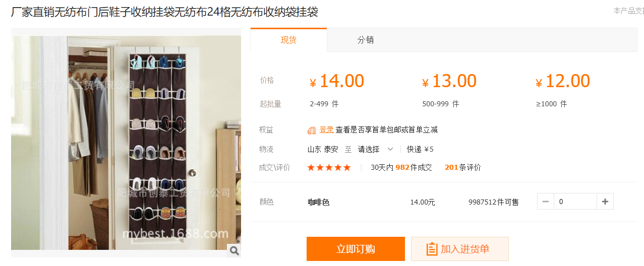644x266 pixels.
Task: Click the 立即订购 button
Action: (x=356, y=249)
